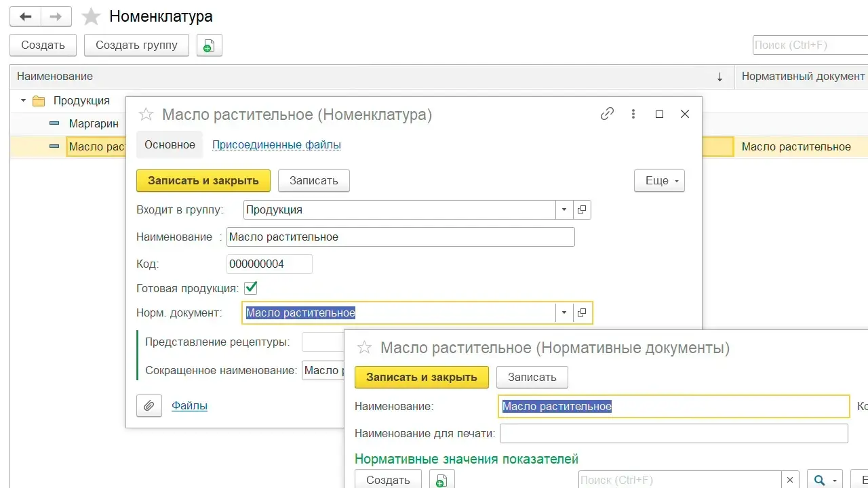Click Записать и закрыть in Нормативные документы dialog
868x488 pixels.
(x=422, y=378)
